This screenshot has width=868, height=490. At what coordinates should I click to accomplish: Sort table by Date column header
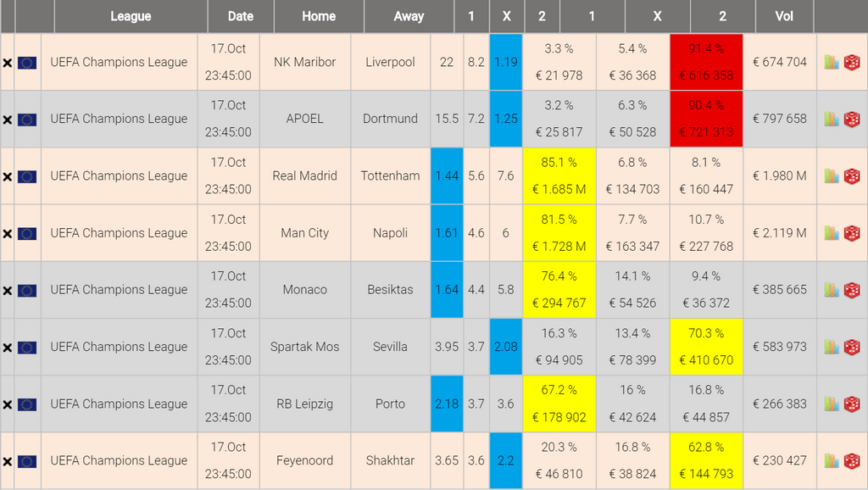(241, 16)
